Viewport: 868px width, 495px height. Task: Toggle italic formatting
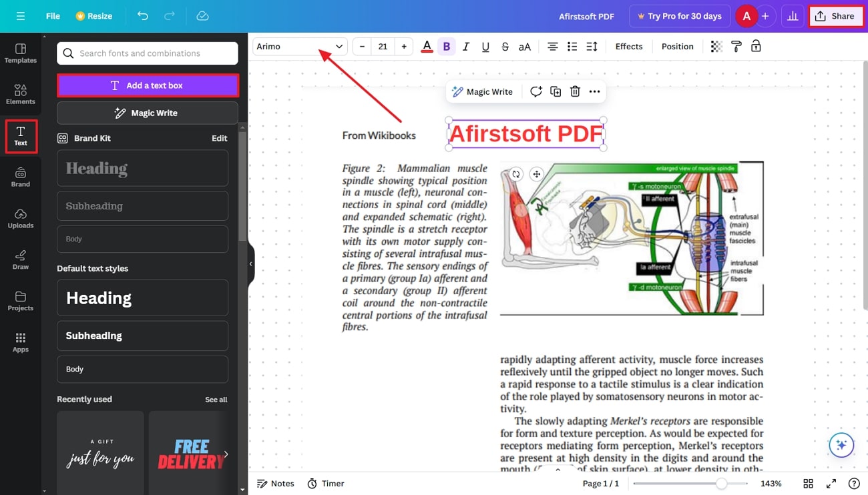(x=466, y=46)
